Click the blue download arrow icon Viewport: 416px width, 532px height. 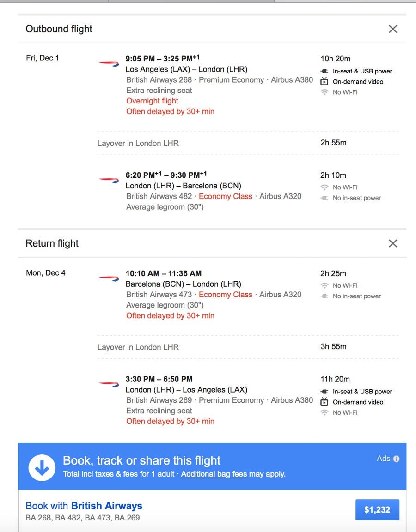click(42, 468)
